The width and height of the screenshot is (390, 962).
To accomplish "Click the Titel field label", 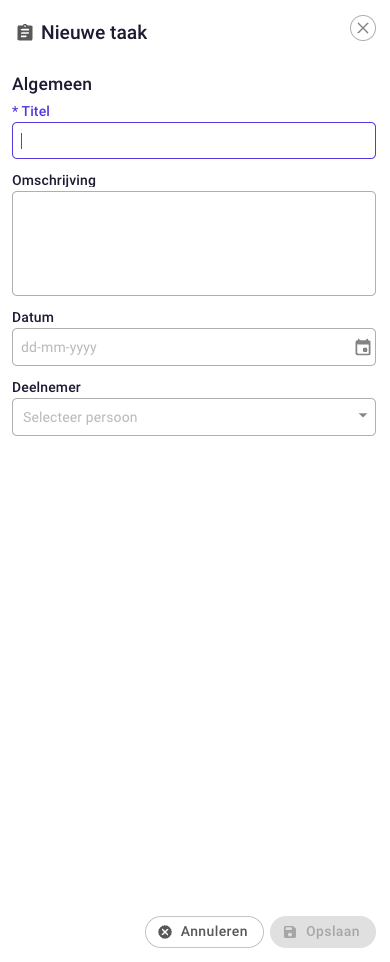I will [x=36, y=111].
